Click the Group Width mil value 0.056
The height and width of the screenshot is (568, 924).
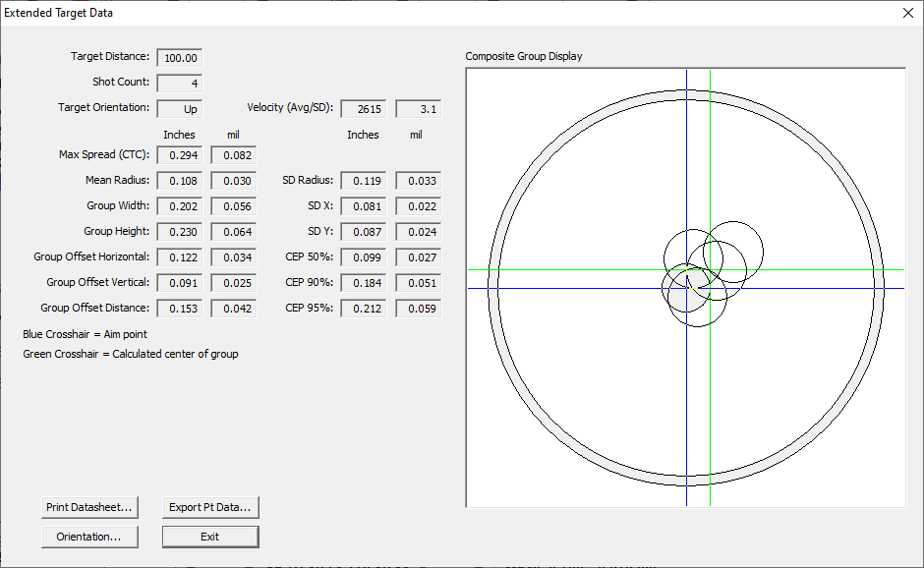tap(233, 206)
